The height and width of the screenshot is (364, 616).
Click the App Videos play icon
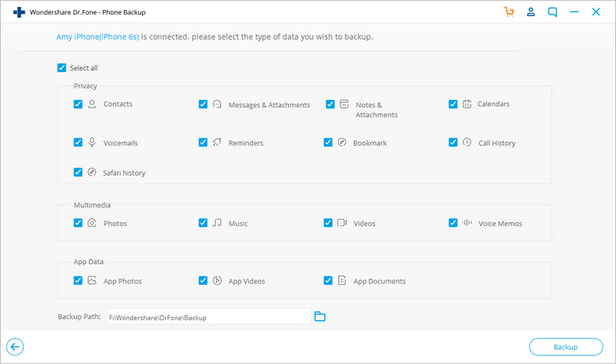(x=217, y=280)
